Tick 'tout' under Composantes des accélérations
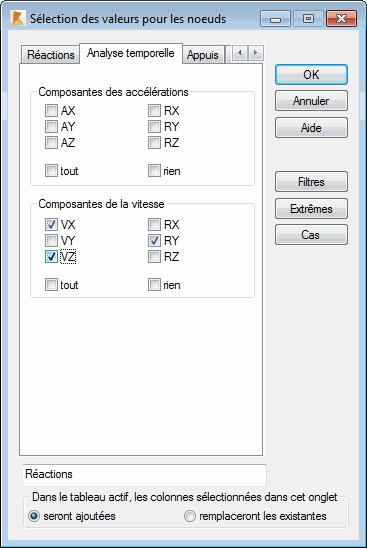Viewport: 367px width, 548px height. [x=51, y=171]
